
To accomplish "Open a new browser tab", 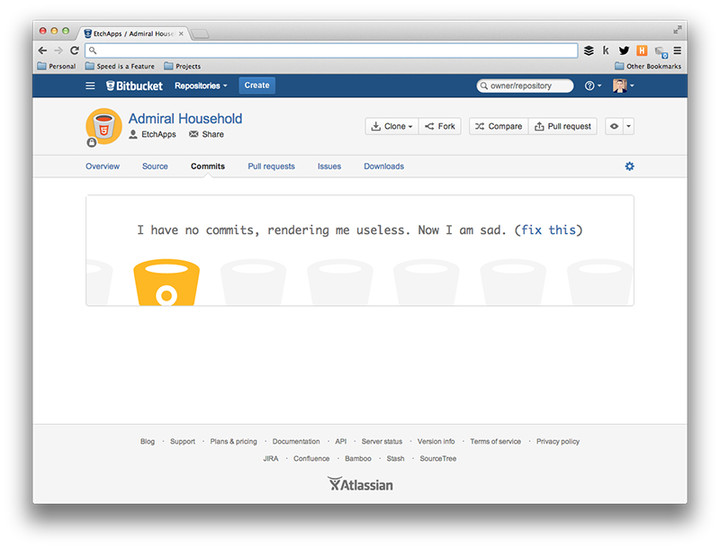I will tap(199, 34).
